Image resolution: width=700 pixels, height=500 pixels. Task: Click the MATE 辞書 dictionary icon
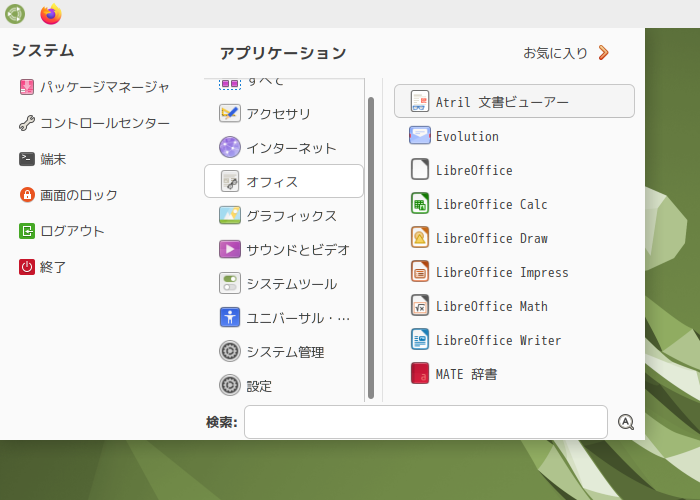click(x=420, y=373)
